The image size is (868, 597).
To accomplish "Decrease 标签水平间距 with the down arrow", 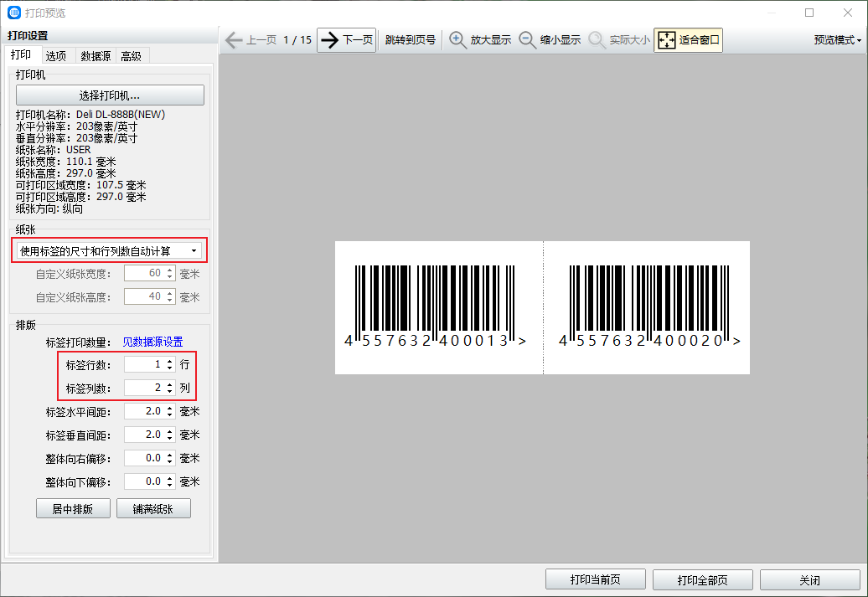I will point(170,415).
